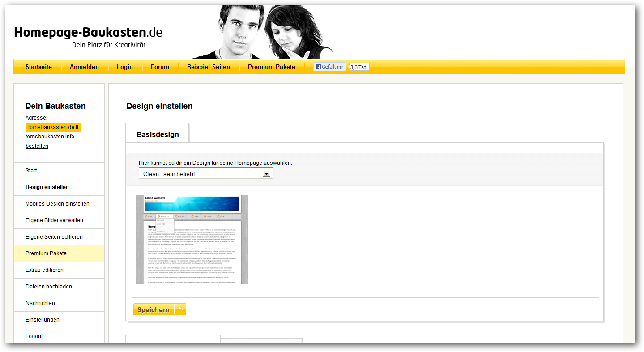The height and width of the screenshot is (352, 644).
Task: Go to Dateien hochladen
Action: 59,287
